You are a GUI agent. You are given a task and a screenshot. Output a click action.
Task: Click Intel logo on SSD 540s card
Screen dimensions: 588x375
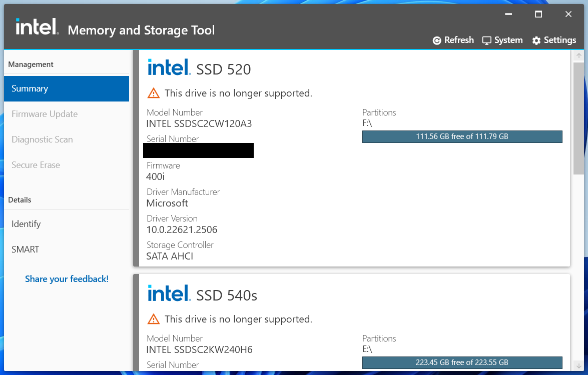[x=169, y=293]
